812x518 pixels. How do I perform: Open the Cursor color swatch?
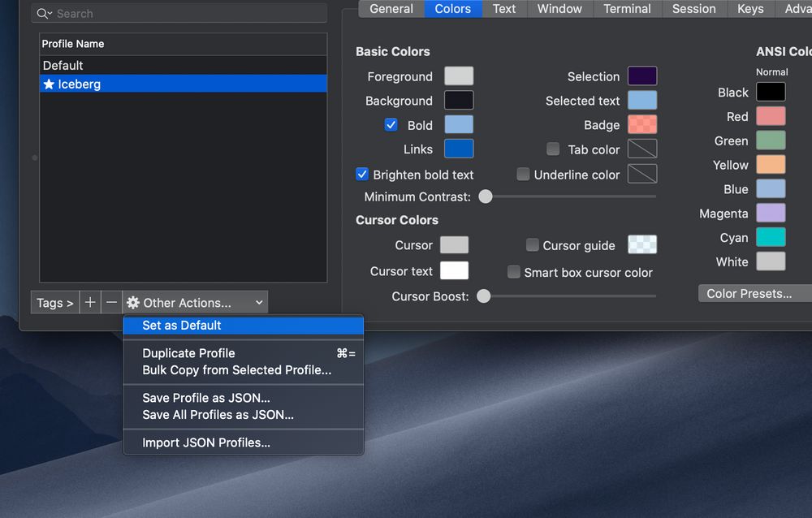pyautogui.click(x=454, y=245)
